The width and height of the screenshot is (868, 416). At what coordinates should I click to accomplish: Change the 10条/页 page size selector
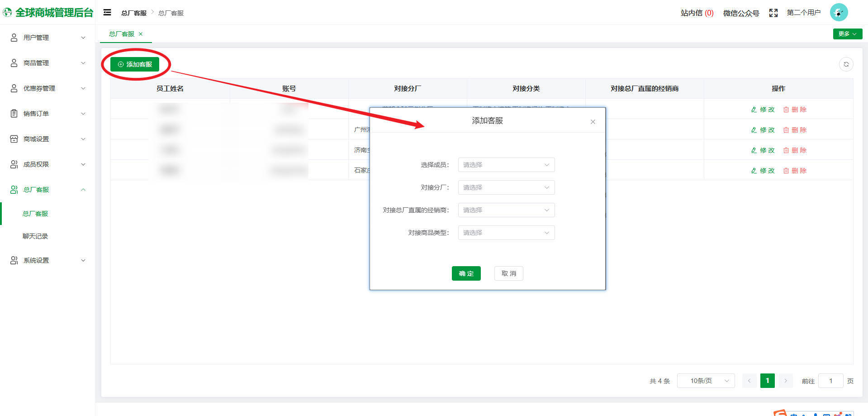tap(706, 381)
